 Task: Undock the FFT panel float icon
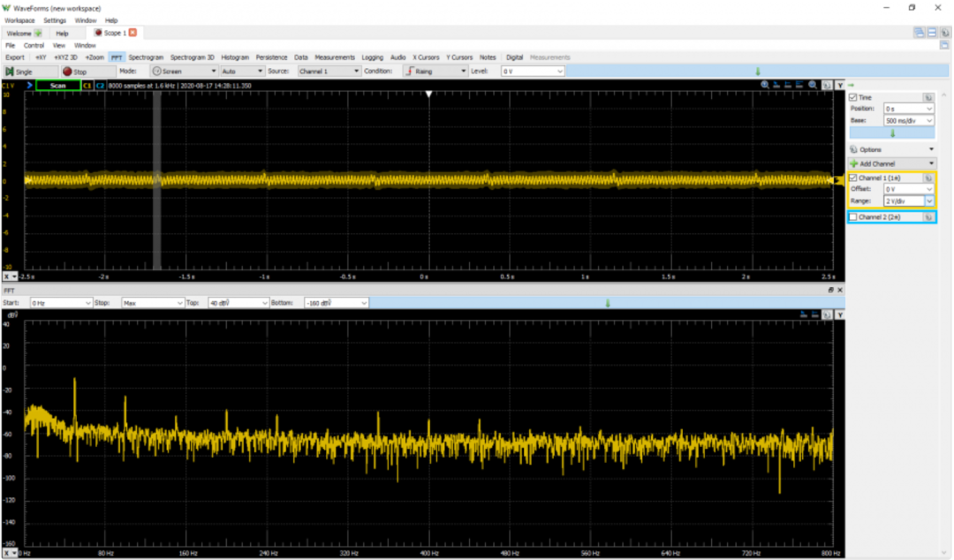830,291
